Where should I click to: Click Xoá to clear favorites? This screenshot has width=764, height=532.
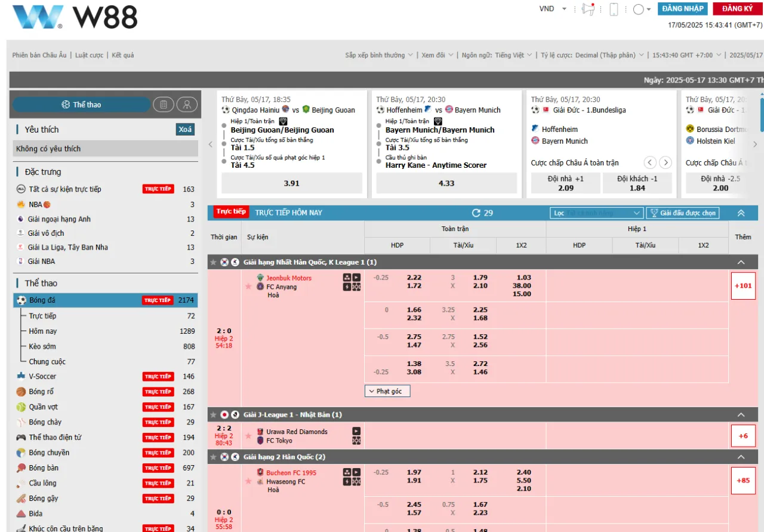click(185, 130)
